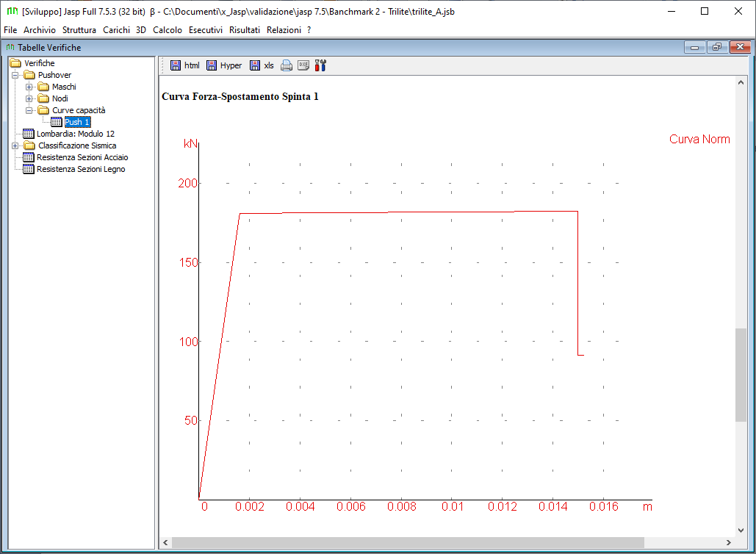Click the vertical scrollbar up arrow
Screen dimensions: 756x554
[x=741, y=82]
